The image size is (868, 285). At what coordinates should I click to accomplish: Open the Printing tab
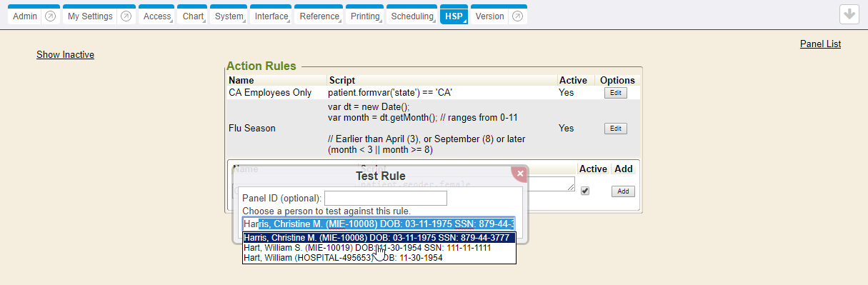366,16
